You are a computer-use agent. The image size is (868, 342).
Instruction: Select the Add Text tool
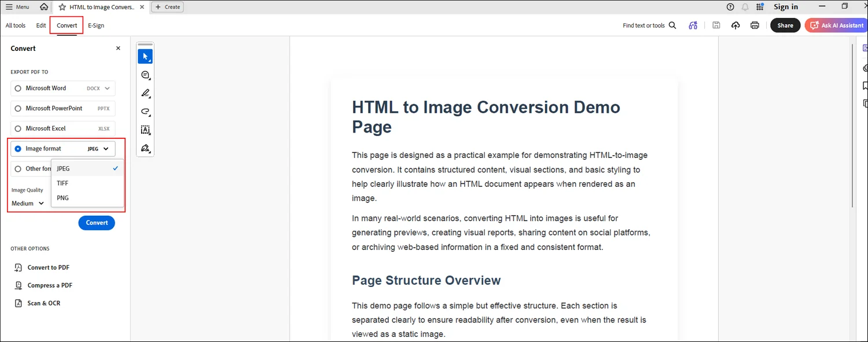[145, 130]
